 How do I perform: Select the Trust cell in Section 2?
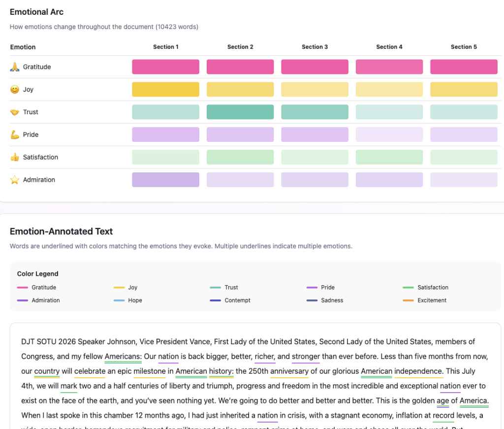240,112
